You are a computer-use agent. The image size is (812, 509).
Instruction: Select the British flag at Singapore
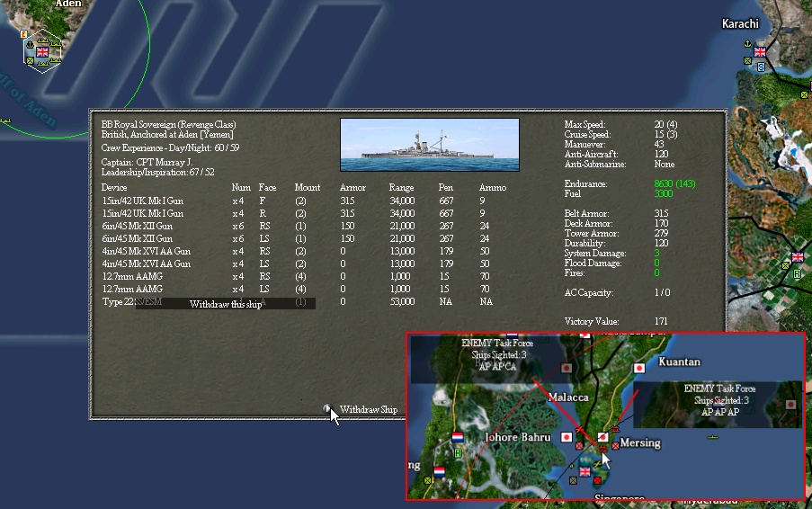tap(584, 472)
